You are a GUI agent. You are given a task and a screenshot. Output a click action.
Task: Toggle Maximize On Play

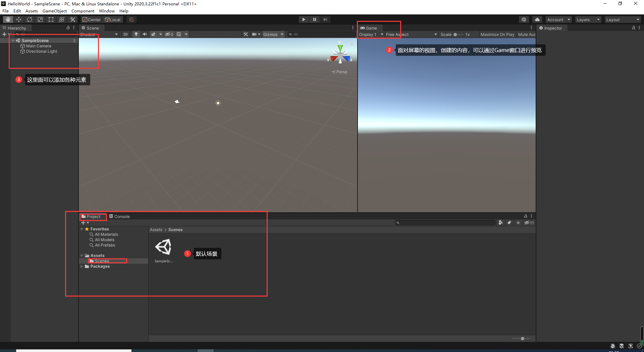pos(497,34)
